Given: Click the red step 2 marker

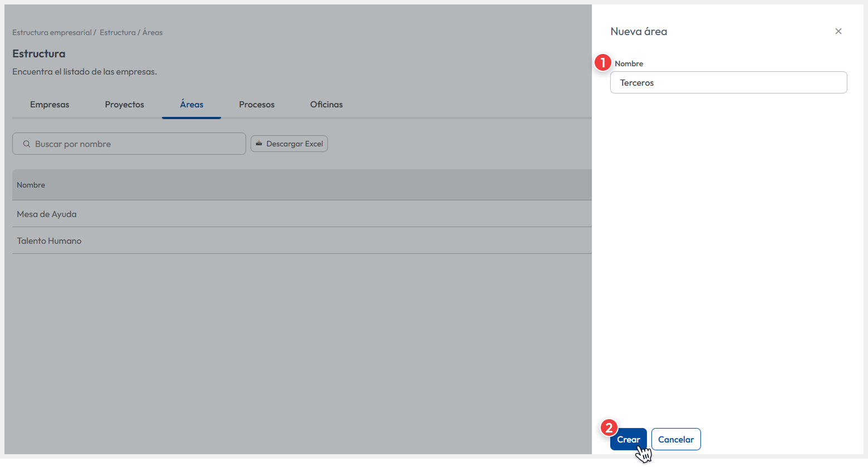Looking at the screenshot, I should pyautogui.click(x=609, y=427).
